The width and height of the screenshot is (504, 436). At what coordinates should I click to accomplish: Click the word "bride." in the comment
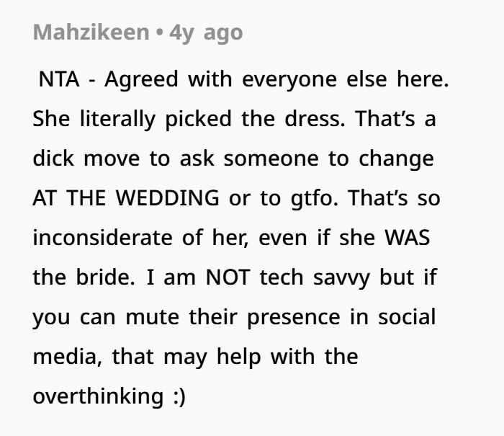98,277
